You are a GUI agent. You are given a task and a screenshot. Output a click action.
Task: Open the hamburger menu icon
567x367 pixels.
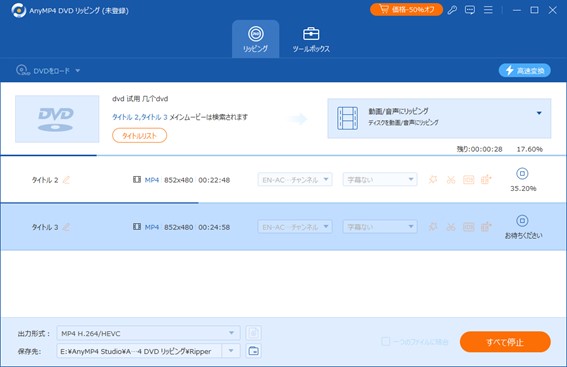(488, 10)
